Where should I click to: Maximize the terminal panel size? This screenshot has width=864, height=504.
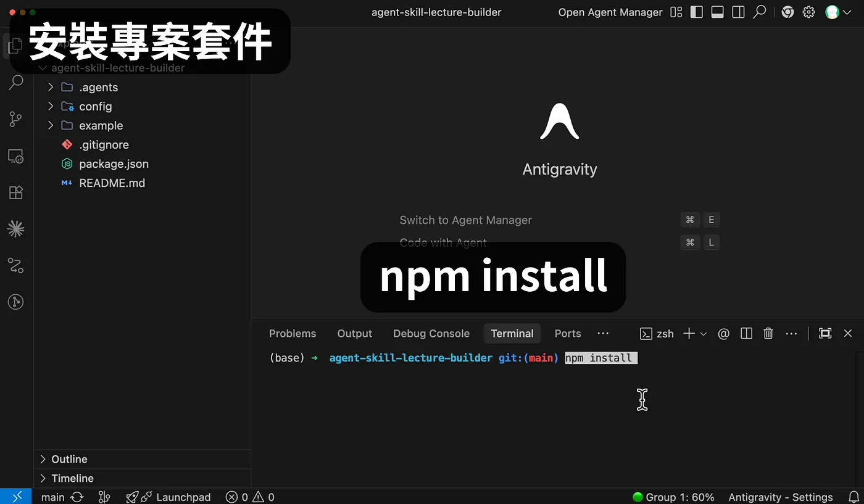pyautogui.click(x=825, y=334)
